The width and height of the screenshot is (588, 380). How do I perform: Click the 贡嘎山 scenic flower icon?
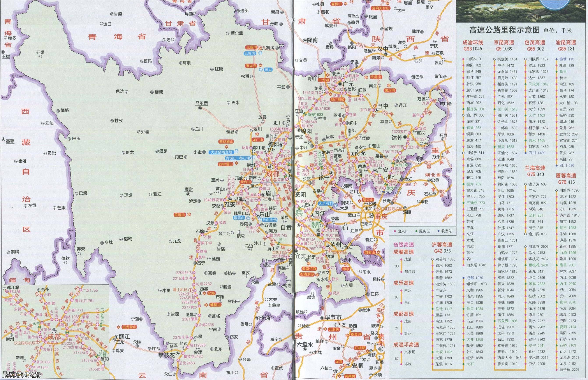coord(190,215)
